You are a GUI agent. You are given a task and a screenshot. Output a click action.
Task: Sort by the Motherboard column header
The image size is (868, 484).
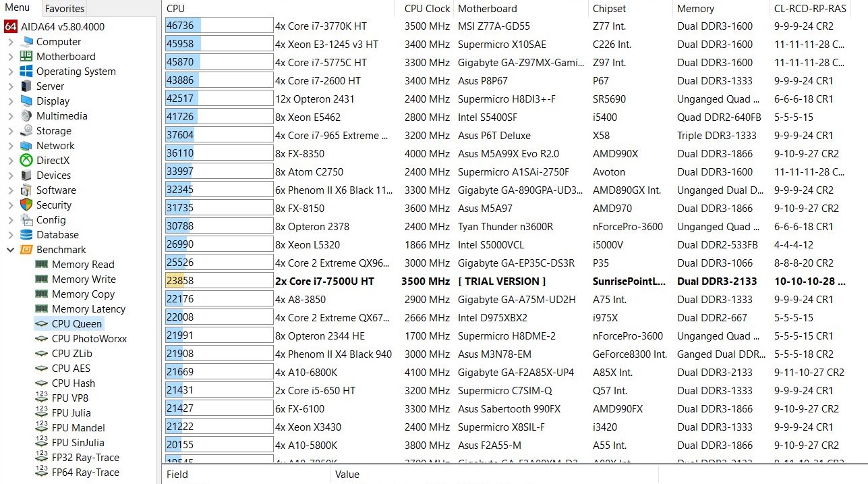521,9
